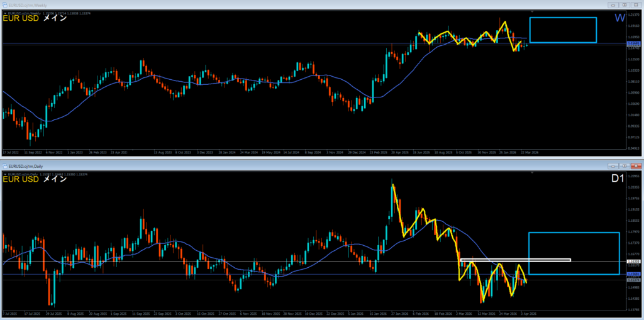Click the 22 Dec 2025 date on the Daily axis
Image resolution: width=644 pixels, height=320 pixels.
coord(335,314)
